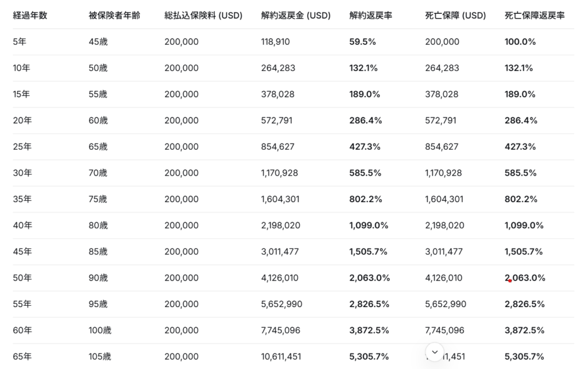
Task: Click 10,611,451 in the 解約返戻金 column
Action: (281, 357)
